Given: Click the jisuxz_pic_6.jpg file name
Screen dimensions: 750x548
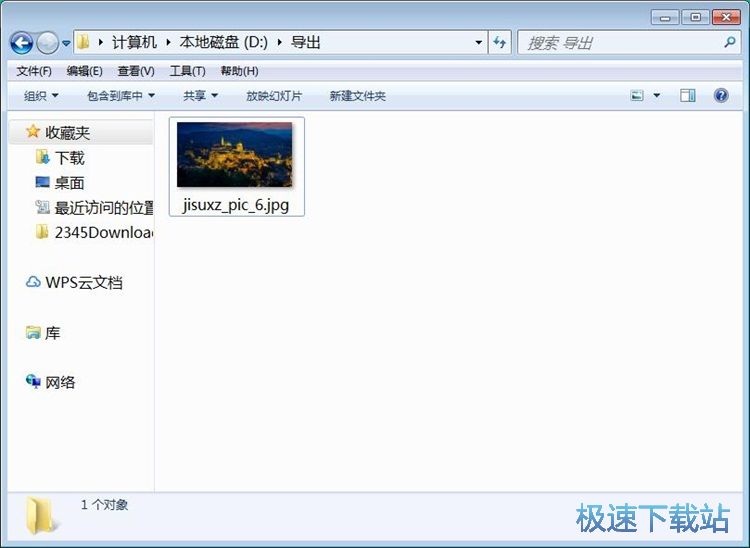Looking at the screenshot, I should click(x=236, y=205).
